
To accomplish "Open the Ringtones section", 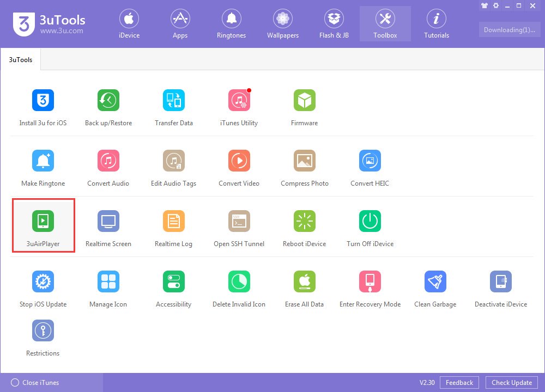I will pos(232,23).
